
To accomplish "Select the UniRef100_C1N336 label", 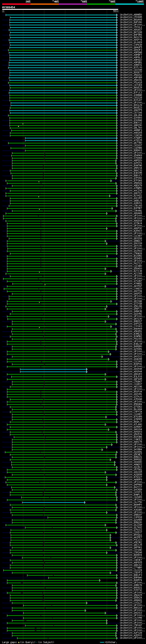I will 131,135.
